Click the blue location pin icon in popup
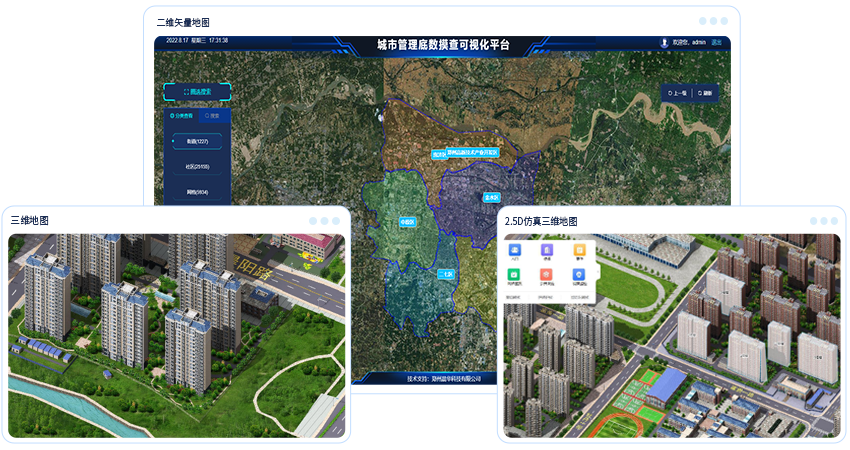The image size is (850, 450). pyautogui.click(x=579, y=274)
